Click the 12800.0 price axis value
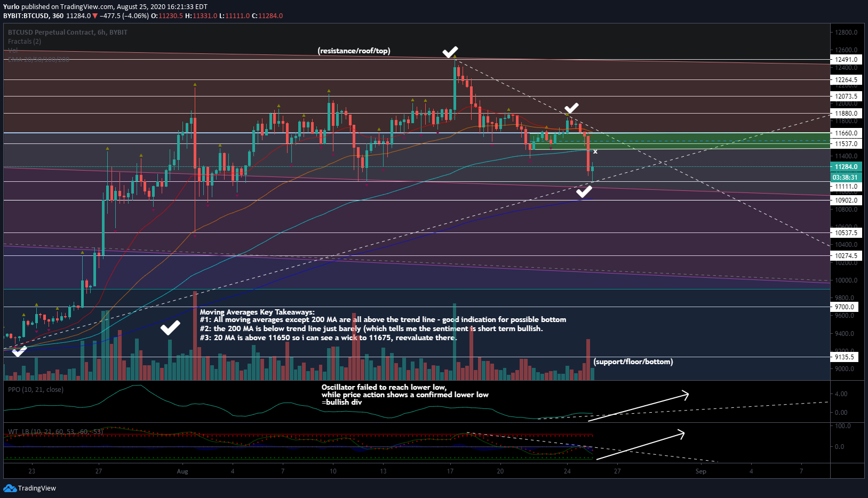The height and width of the screenshot is (498, 868). (847, 33)
